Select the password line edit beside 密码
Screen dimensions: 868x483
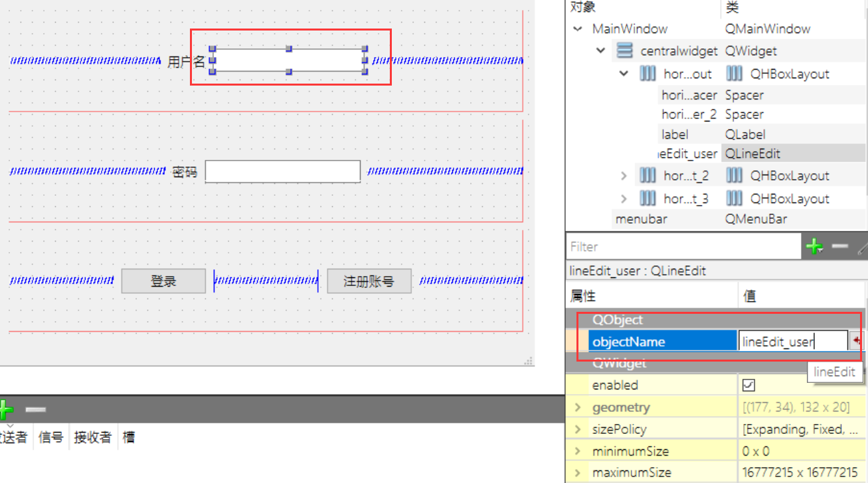click(283, 171)
